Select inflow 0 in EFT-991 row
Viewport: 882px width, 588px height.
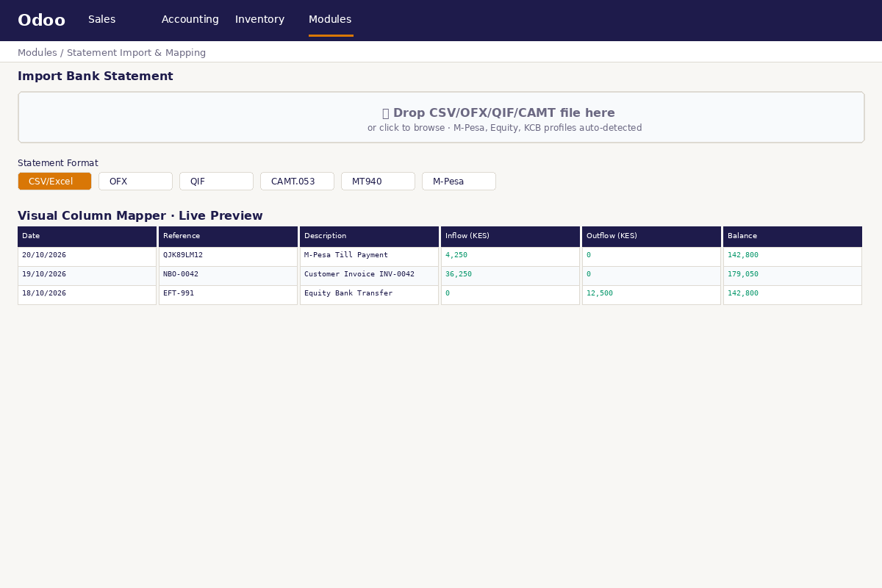(x=510, y=295)
